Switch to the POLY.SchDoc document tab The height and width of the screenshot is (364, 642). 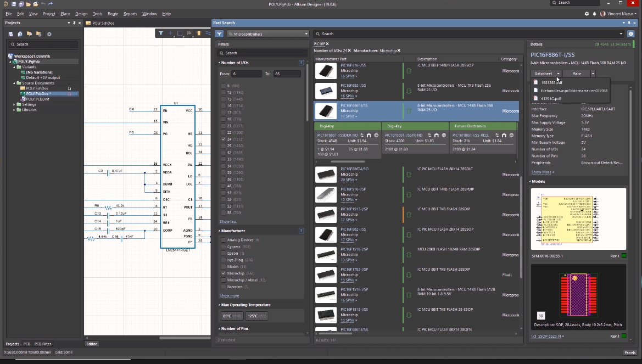pos(100,23)
